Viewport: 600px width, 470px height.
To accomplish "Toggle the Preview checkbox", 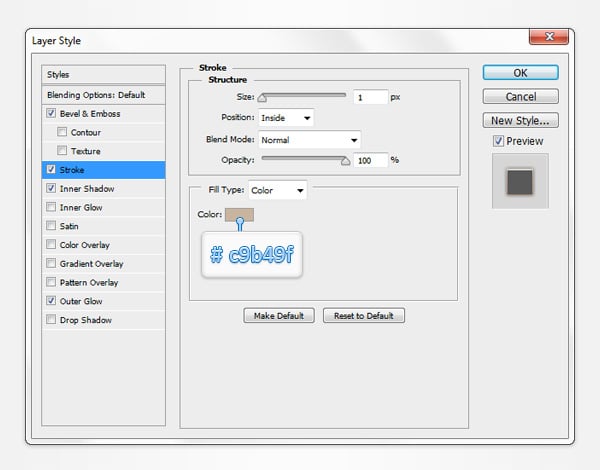I will pos(499,141).
